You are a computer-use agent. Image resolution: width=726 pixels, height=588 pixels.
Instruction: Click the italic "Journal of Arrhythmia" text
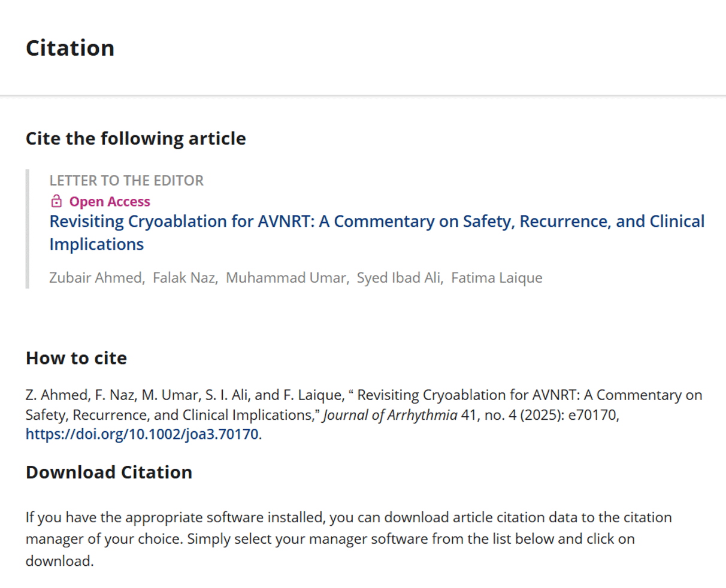pos(390,415)
